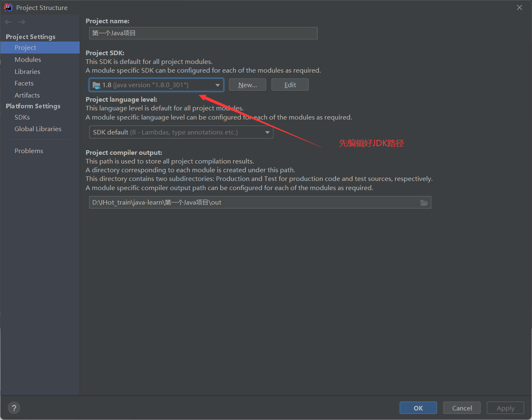Close the Project Structure dialog
Screen dimensions: 532x420
(x=520, y=7)
